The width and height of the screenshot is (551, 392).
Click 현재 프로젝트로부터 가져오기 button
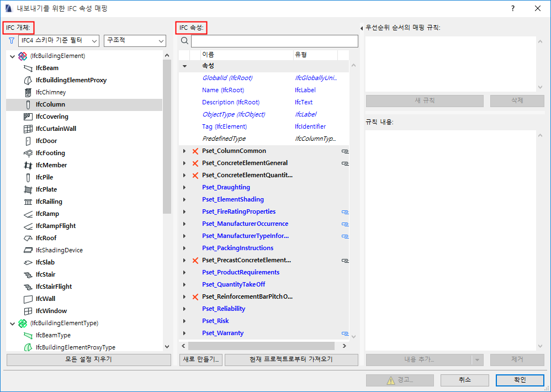(292, 359)
